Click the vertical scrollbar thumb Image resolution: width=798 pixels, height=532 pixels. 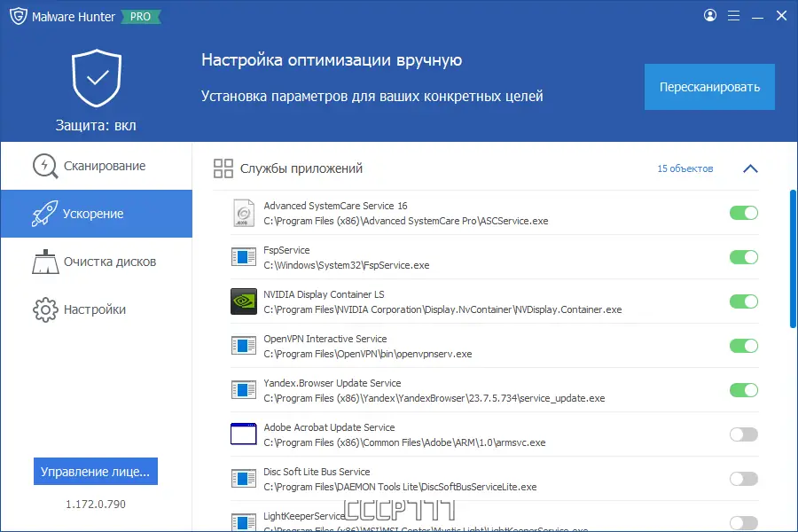[793, 259]
